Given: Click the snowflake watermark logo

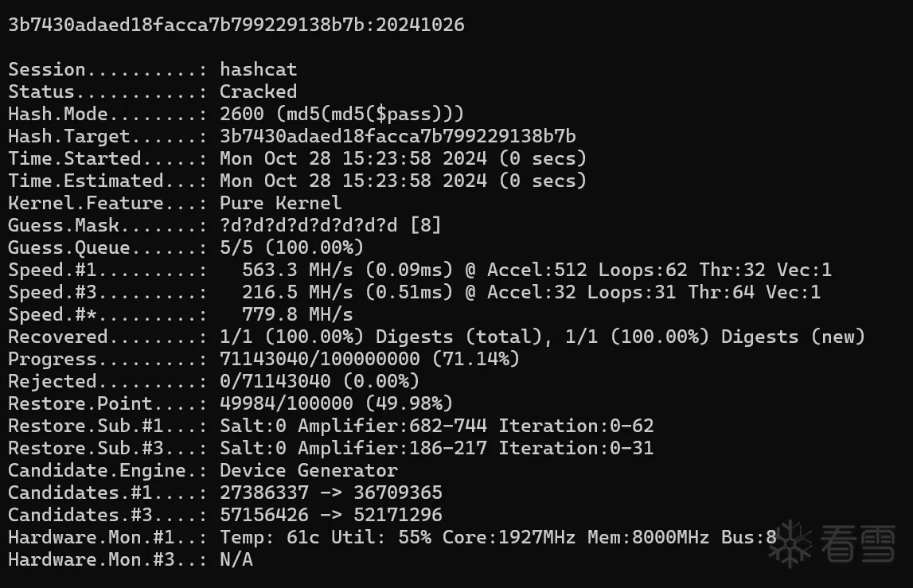Looking at the screenshot, I should click(x=794, y=543).
